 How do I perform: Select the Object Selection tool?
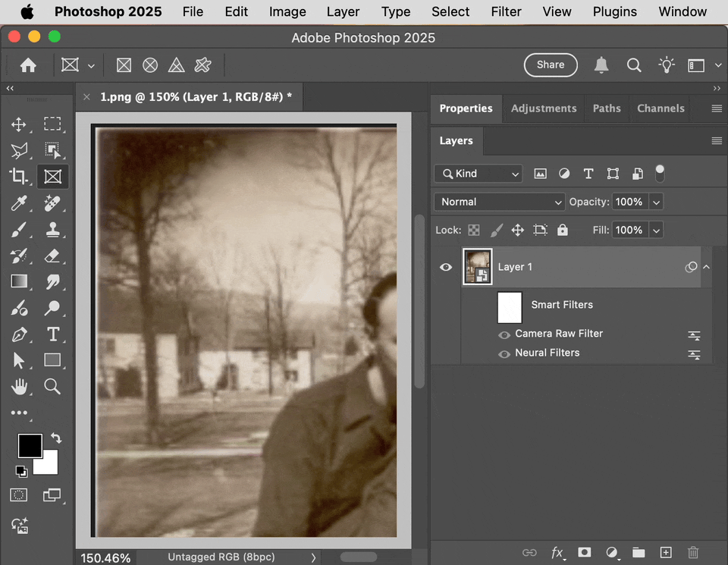click(x=52, y=150)
